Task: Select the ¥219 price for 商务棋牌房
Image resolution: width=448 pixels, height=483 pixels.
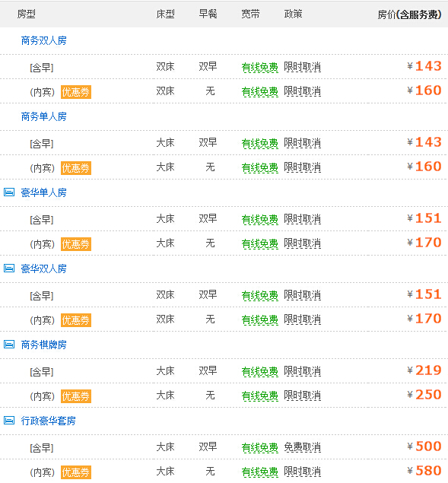Action: point(424,370)
